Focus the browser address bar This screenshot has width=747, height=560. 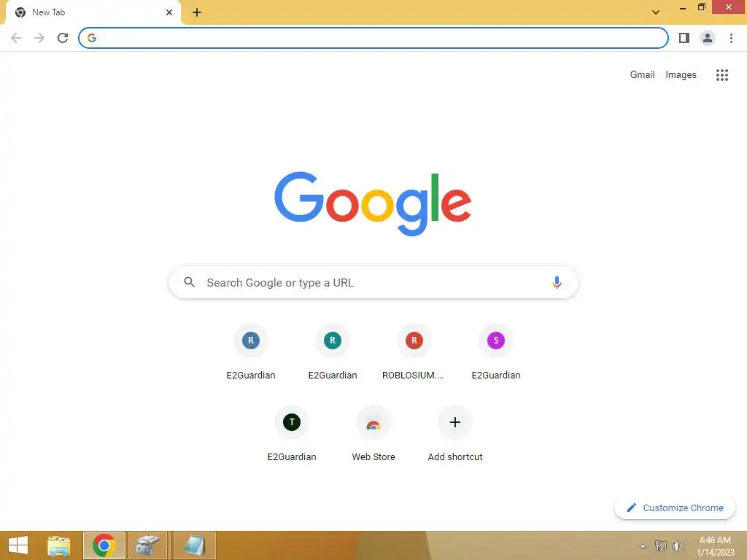[373, 38]
